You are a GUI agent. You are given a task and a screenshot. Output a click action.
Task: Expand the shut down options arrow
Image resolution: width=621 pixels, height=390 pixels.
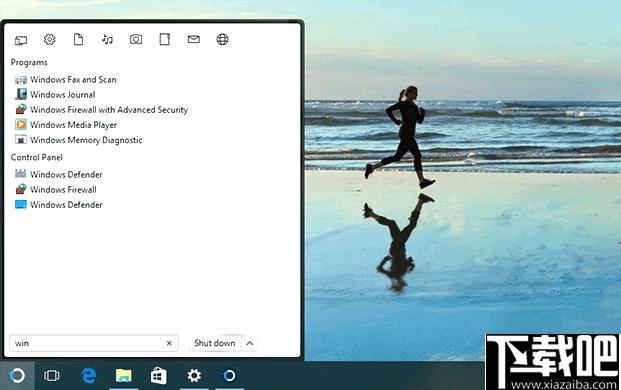pos(250,343)
